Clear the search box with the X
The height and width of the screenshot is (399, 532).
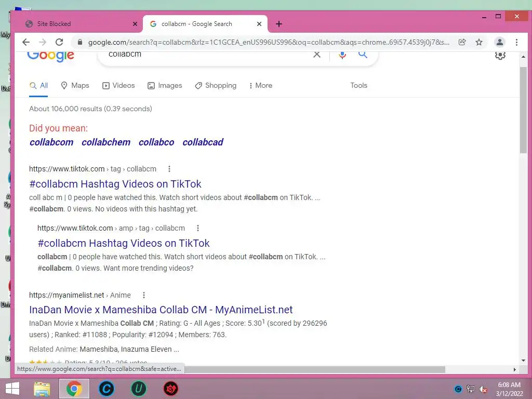pyautogui.click(x=316, y=54)
